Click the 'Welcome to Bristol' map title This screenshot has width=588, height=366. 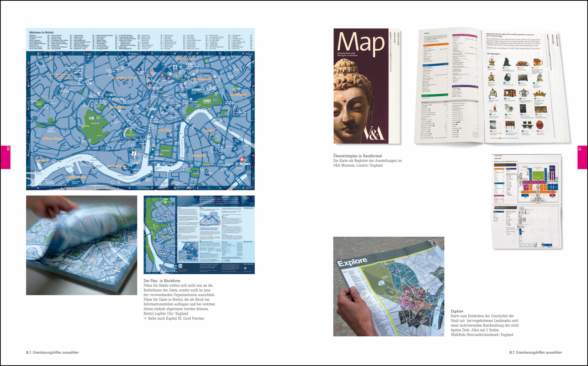click(41, 32)
